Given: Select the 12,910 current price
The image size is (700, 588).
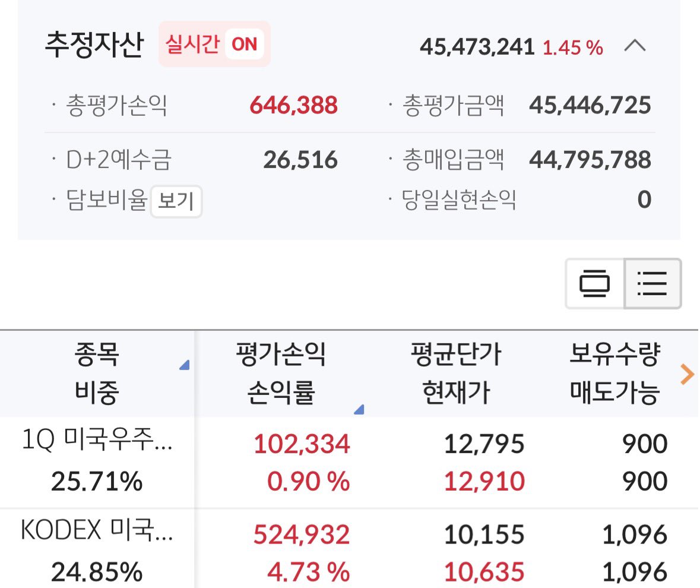Looking at the screenshot, I should (x=484, y=481).
